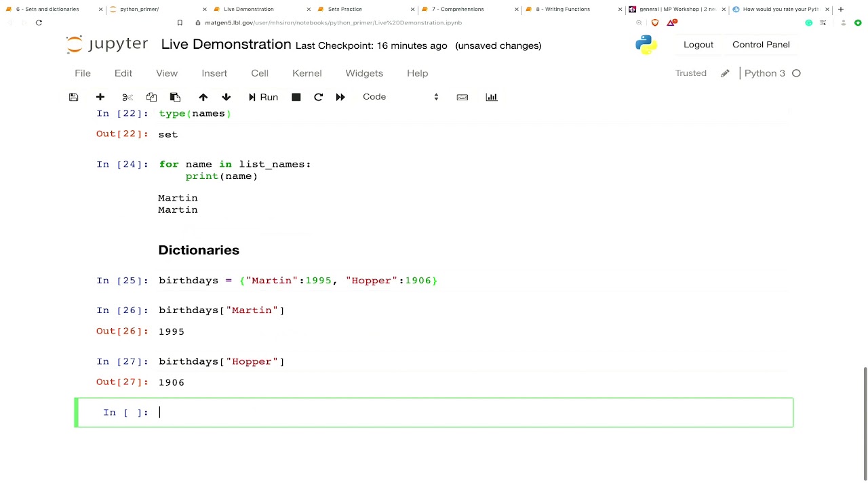This screenshot has width=868, height=488.
Task: Move selected cell down arrow
Action: (x=226, y=97)
